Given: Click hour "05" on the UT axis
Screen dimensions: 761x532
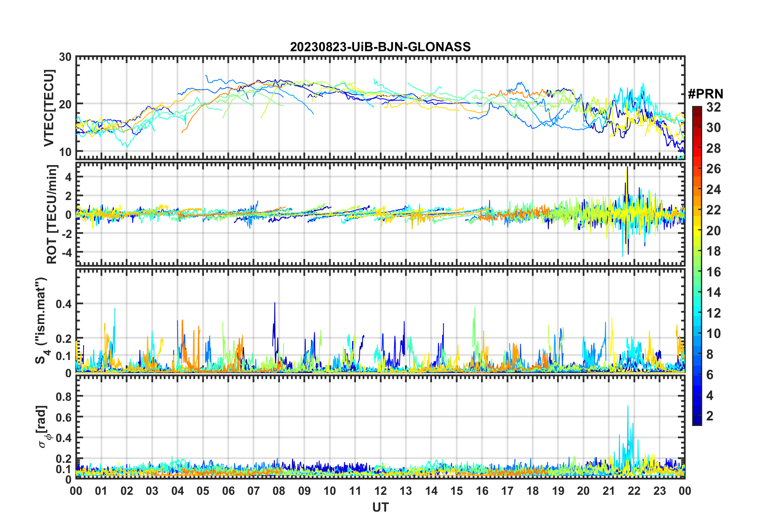Looking at the screenshot, I should tap(203, 491).
